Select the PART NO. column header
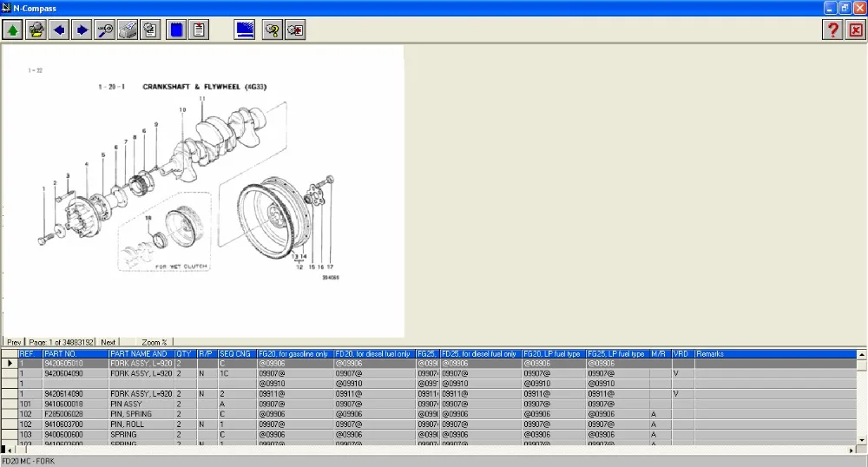Screen dimensions: 868x467 click(x=76, y=353)
